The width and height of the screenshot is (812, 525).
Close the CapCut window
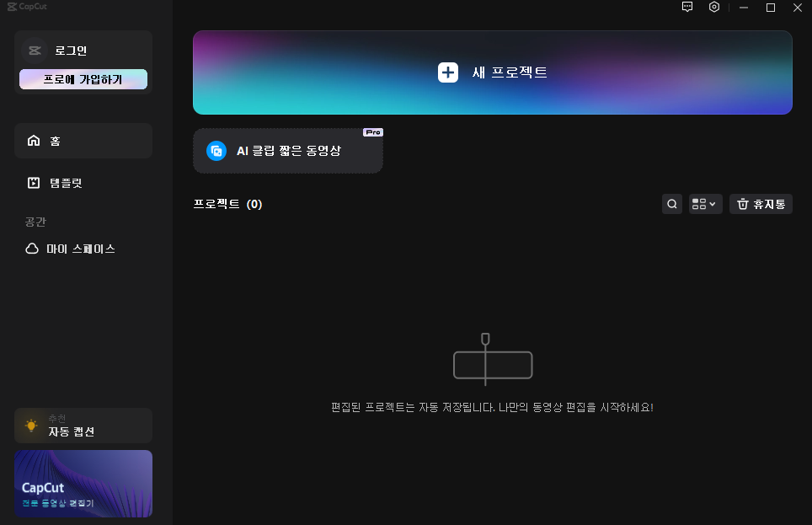click(x=798, y=8)
